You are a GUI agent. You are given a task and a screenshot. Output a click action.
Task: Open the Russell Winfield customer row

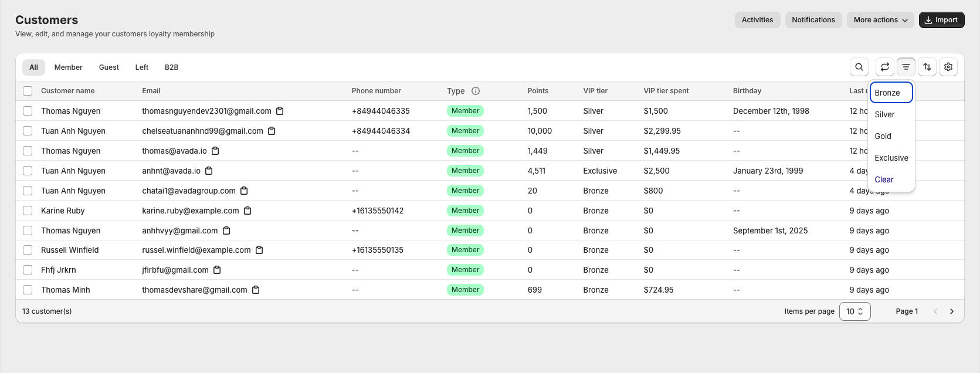70,250
